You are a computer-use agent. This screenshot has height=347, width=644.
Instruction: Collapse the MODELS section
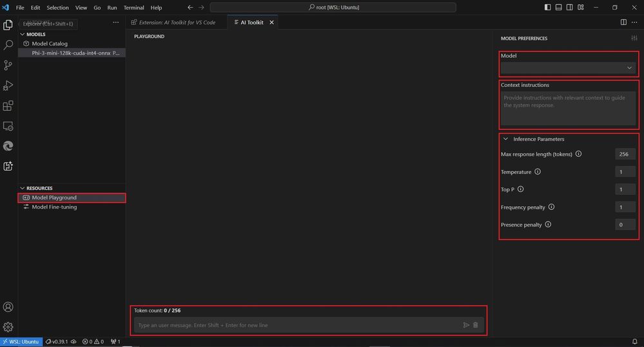(x=23, y=35)
